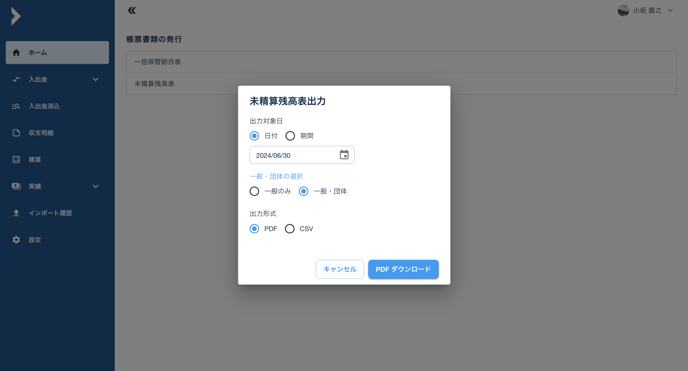Open インポート履歴 menu item
Screen dimensions: 688x371
[x=57, y=213]
